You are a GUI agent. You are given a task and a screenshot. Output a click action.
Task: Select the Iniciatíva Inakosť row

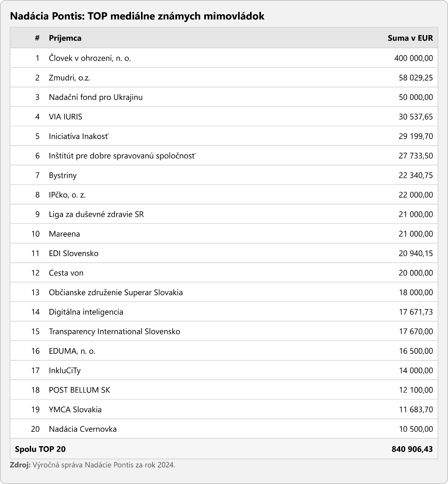79,136
